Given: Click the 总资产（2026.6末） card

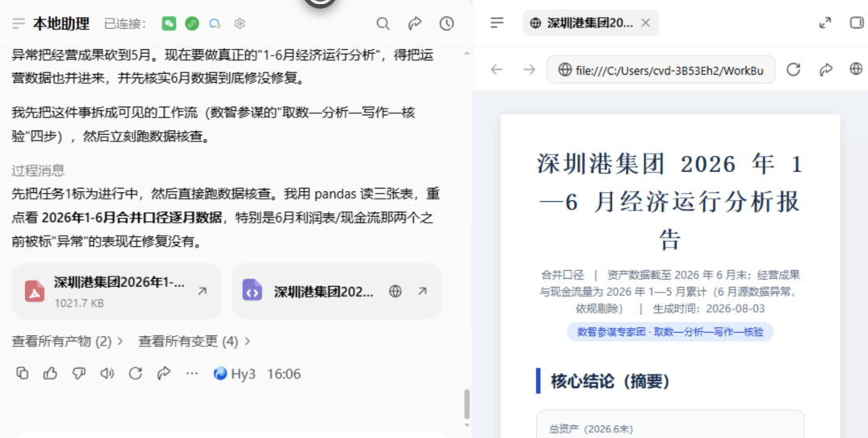Looking at the screenshot, I should pos(670,424).
